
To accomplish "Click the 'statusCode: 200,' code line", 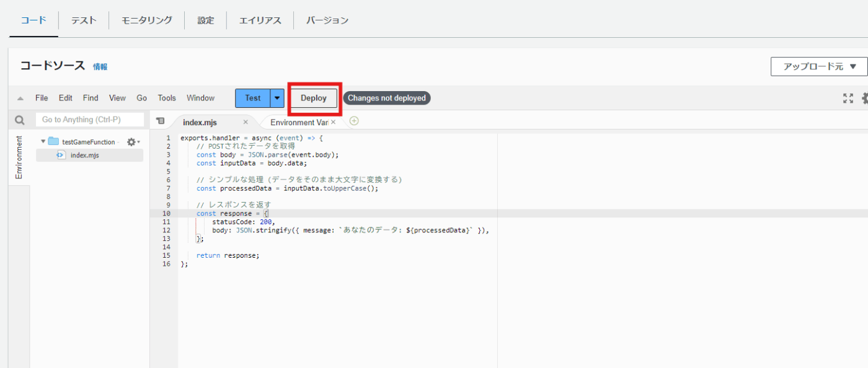I will pos(243,222).
